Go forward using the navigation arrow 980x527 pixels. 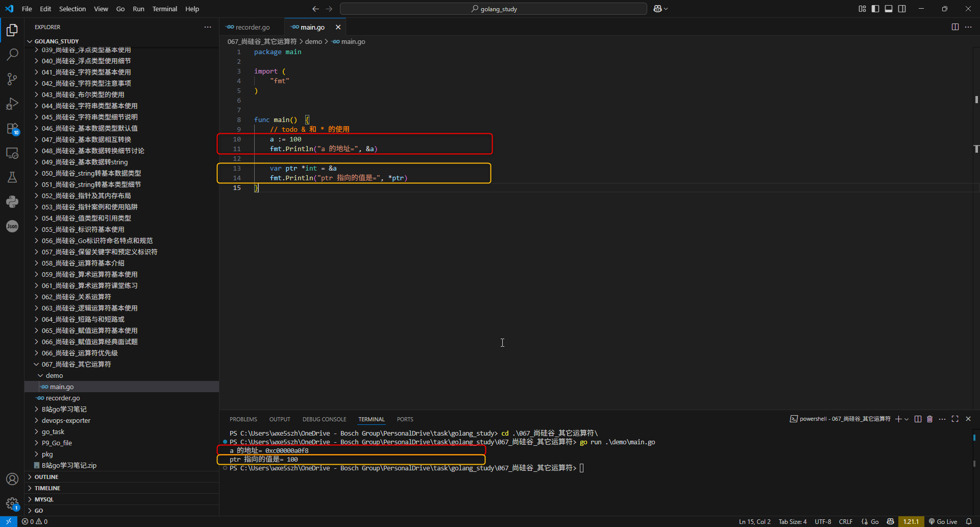(329, 9)
